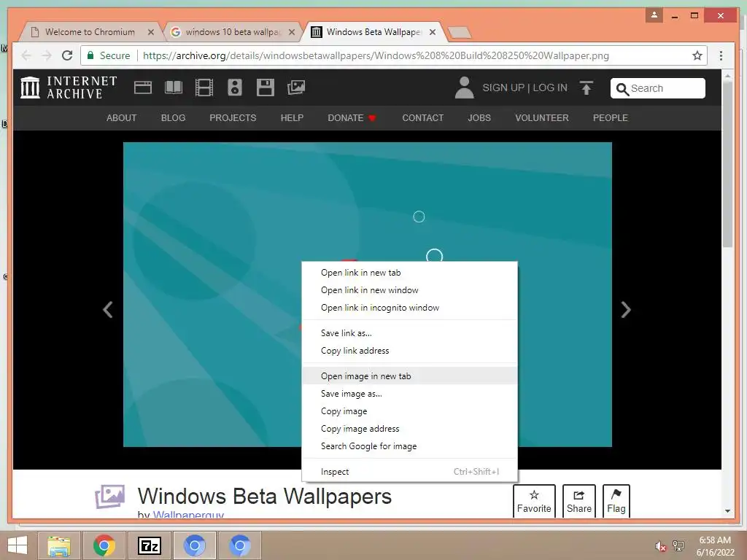Click SIGN UP link
Viewport: 747px width, 560px height.
[x=503, y=88]
